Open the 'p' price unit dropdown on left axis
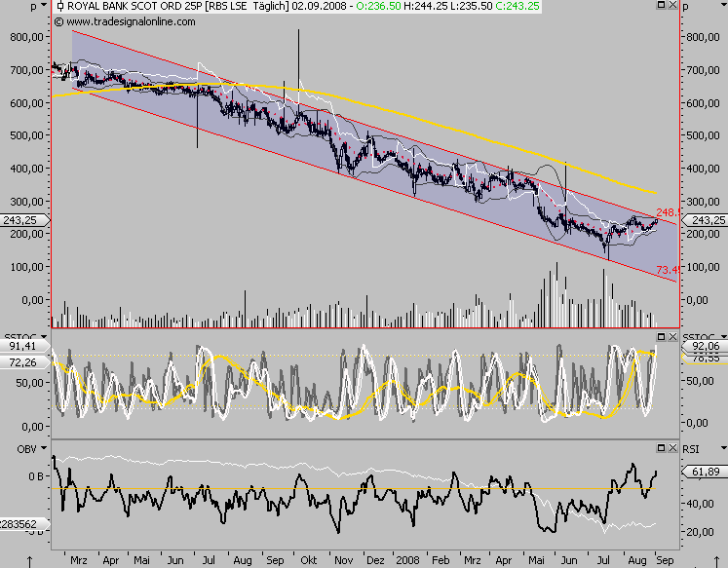The image size is (728, 568). tap(44, 5)
